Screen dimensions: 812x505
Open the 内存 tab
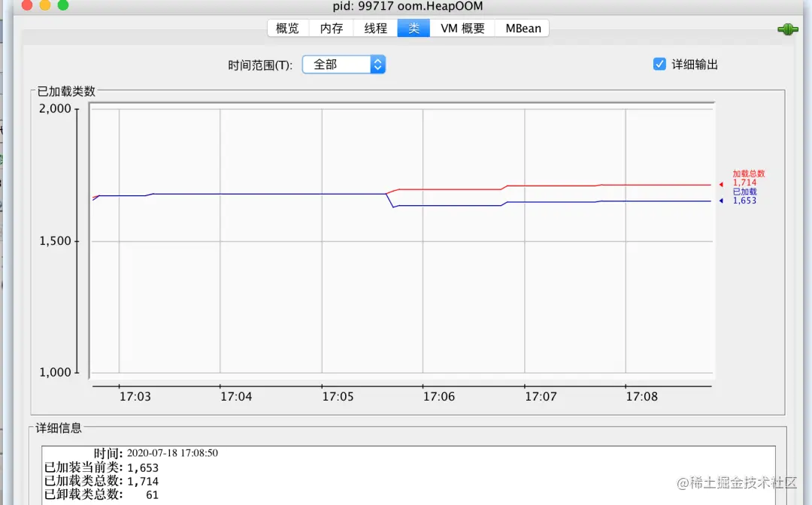point(332,28)
